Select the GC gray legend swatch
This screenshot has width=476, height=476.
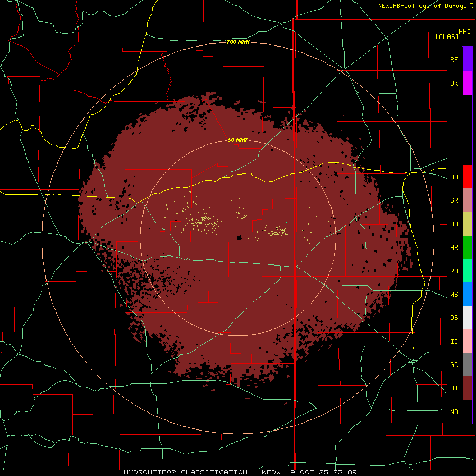pos(467,364)
